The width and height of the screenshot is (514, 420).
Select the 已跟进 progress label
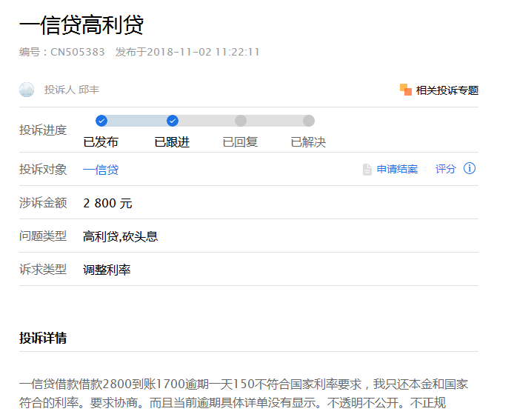(x=172, y=142)
